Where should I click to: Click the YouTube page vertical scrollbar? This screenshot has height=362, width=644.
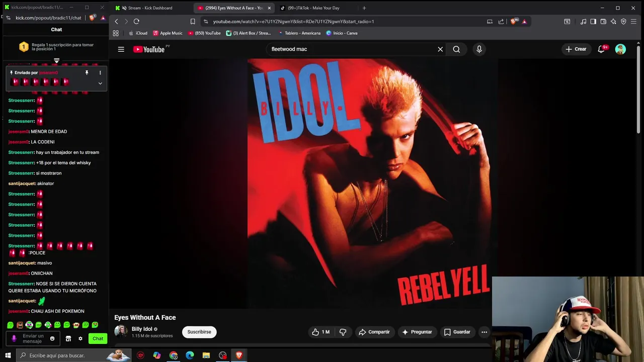click(x=639, y=90)
